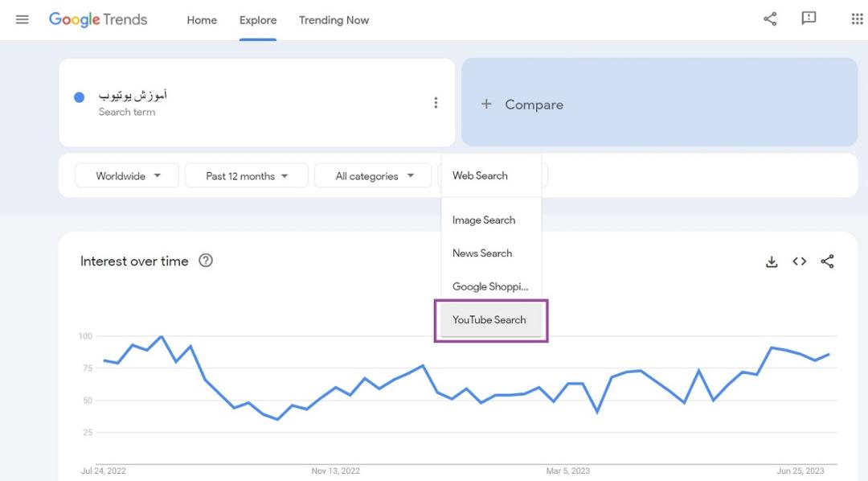Click the 25 y-axis value
This screenshot has height=481, width=868.
(88, 432)
